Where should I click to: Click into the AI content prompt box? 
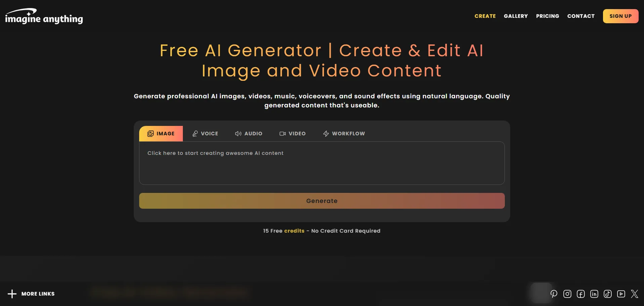click(x=322, y=163)
